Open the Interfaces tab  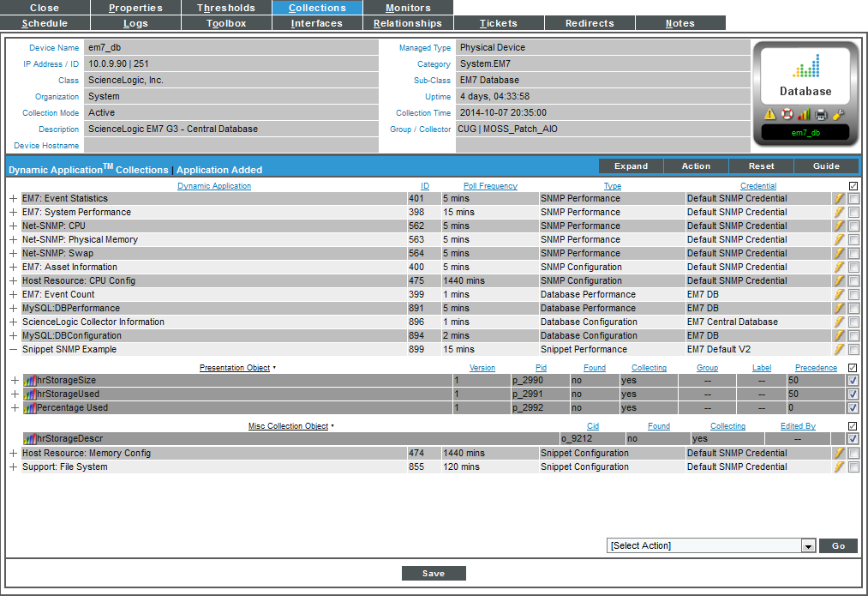(317, 23)
